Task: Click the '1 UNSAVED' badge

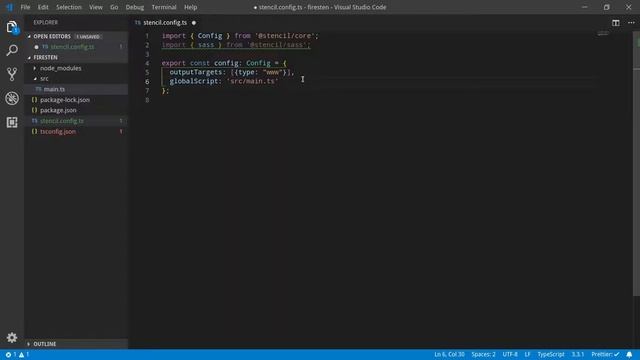Action: (88, 37)
